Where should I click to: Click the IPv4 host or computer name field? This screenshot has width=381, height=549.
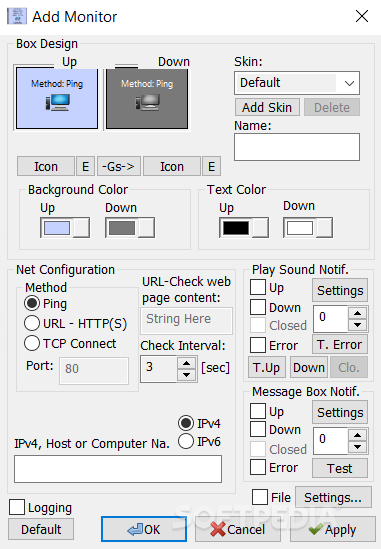(x=118, y=469)
